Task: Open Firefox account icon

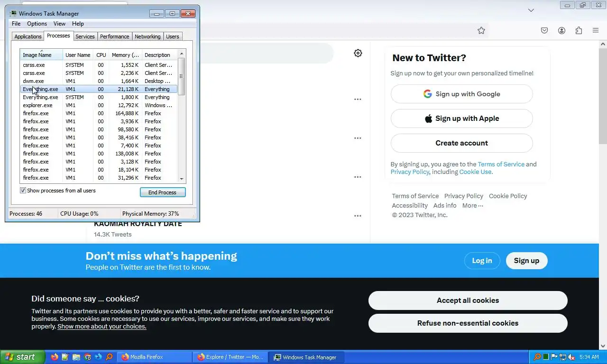Action: coord(561,30)
